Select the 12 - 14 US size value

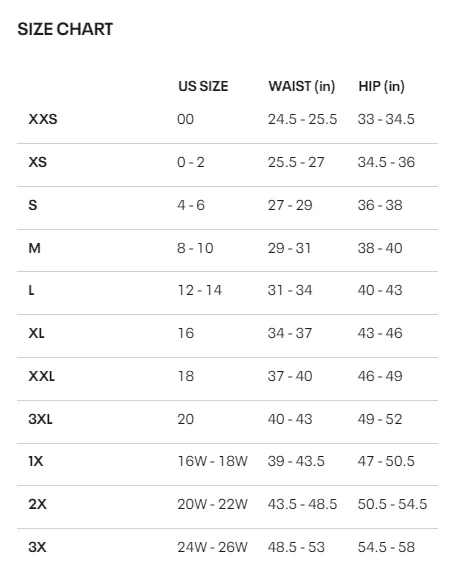click(200, 290)
